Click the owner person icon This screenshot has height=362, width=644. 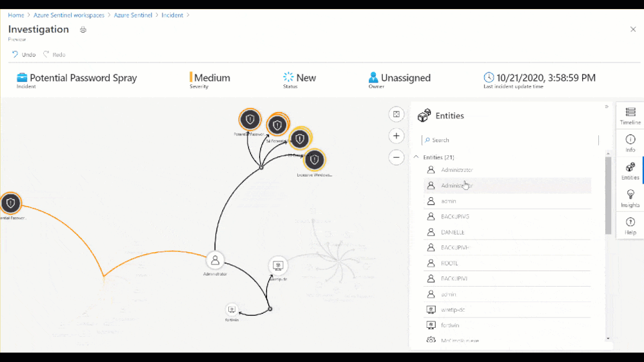(x=373, y=77)
